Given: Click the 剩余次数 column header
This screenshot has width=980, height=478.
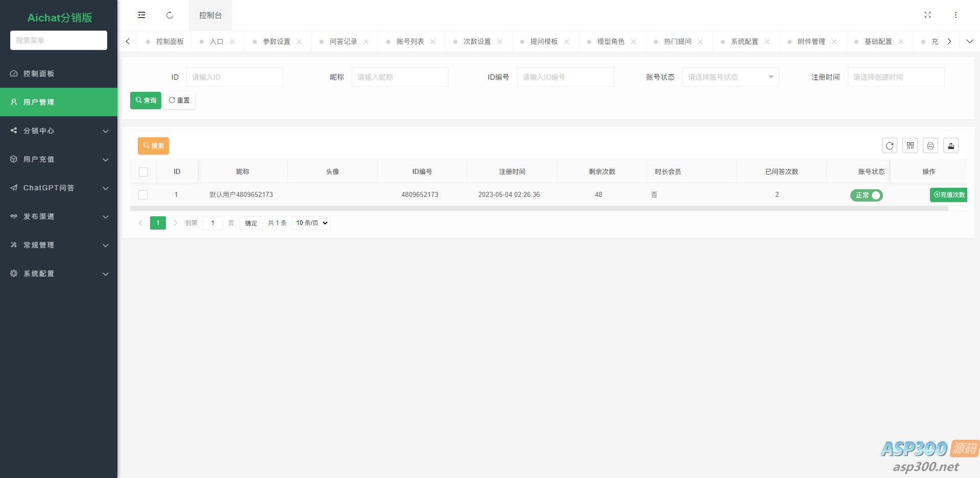Looking at the screenshot, I should tap(602, 172).
